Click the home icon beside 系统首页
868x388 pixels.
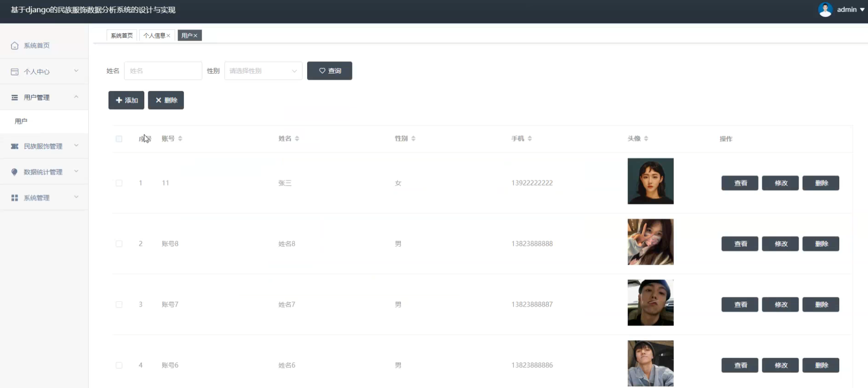15,46
